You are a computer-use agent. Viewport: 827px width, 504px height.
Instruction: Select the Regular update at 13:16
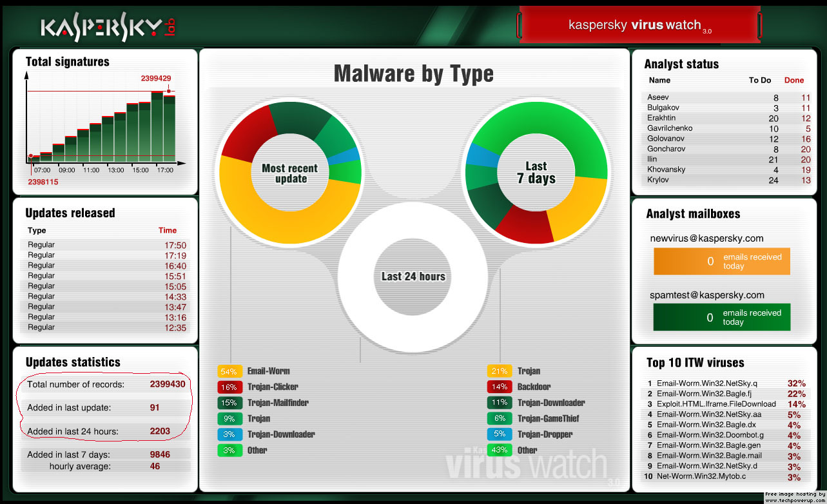[106, 317]
